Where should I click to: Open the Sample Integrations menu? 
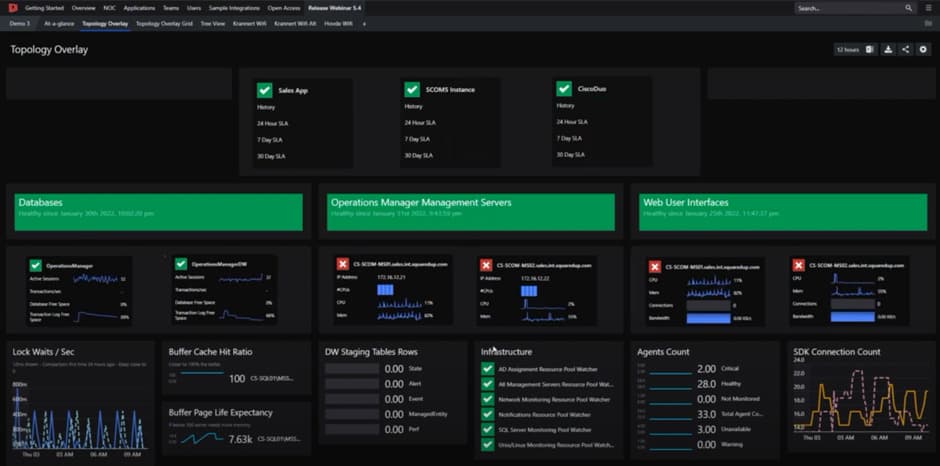(234, 8)
